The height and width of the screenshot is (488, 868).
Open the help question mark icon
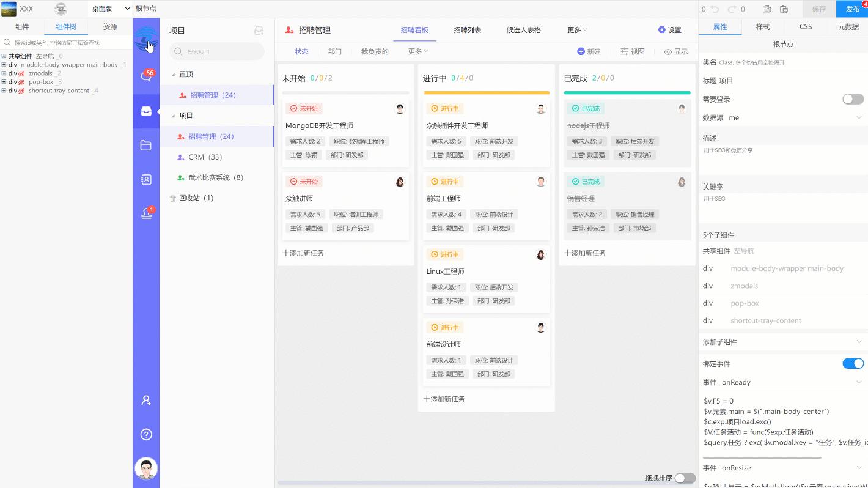[x=146, y=435]
